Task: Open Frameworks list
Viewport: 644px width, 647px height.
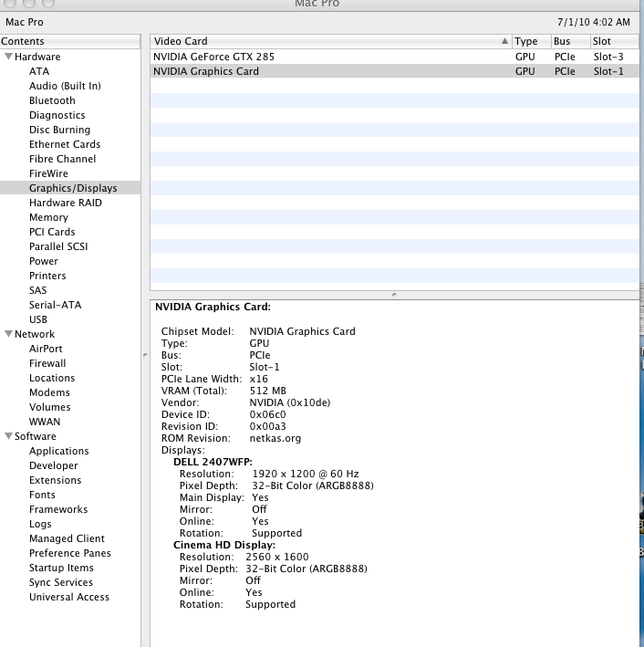Action: tap(58, 509)
